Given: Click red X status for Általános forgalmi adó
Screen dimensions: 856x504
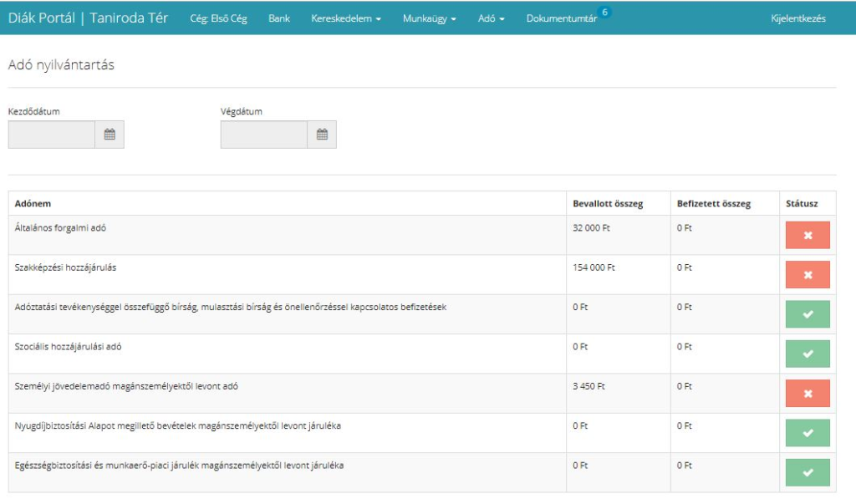Looking at the screenshot, I should point(808,235).
